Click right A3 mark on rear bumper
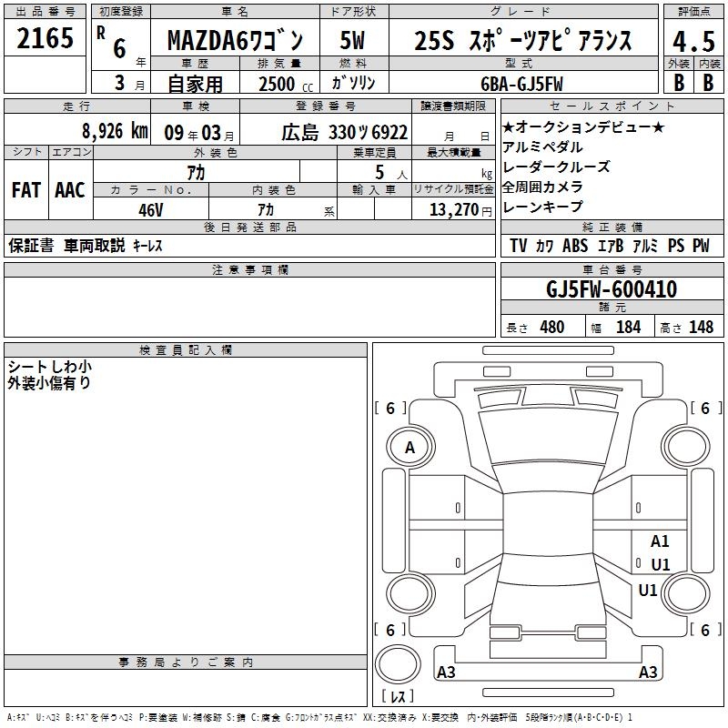 click(x=648, y=672)
